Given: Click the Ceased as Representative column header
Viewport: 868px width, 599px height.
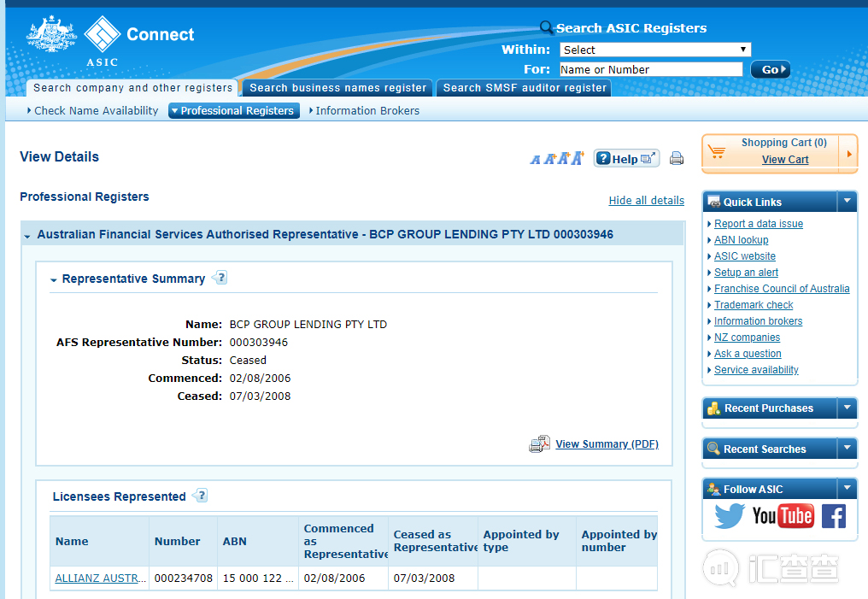Looking at the screenshot, I should point(433,541).
